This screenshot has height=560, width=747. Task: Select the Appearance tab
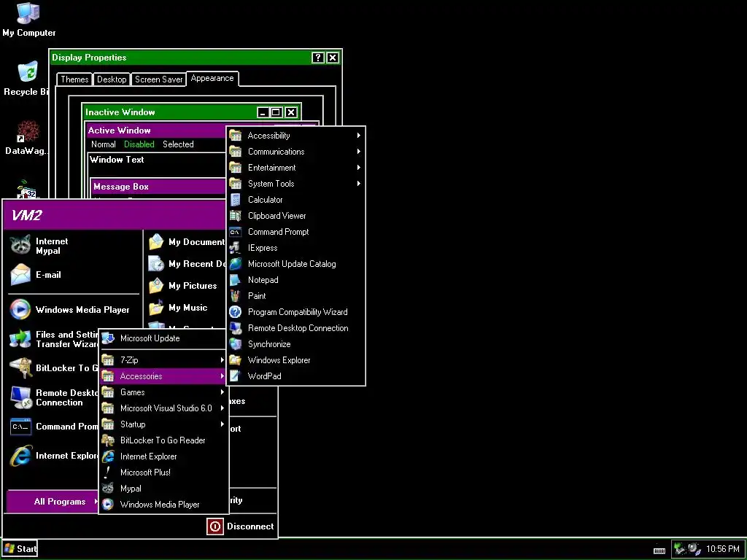[212, 79]
